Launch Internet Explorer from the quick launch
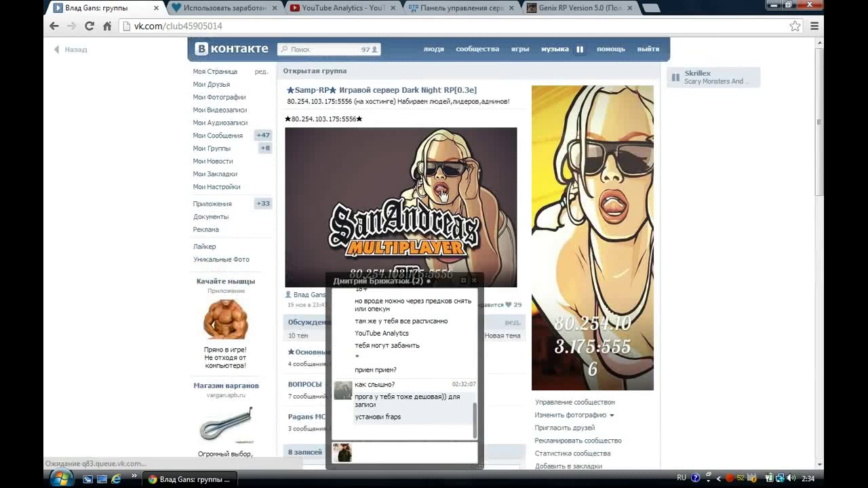Screen dimensions: 868x488 click(116, 479)
